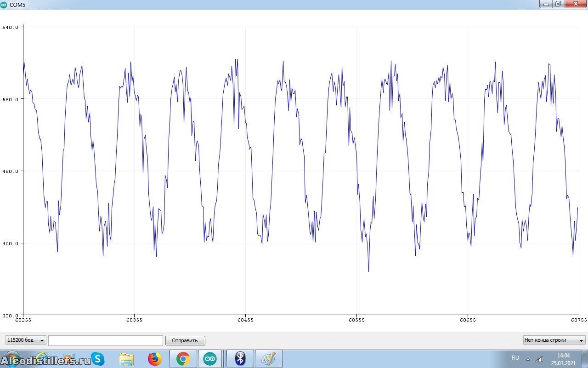This screenshot has height=368, width=588.
Task: Minimize the COM5 plotter window
Action: (x=546, y=4)
